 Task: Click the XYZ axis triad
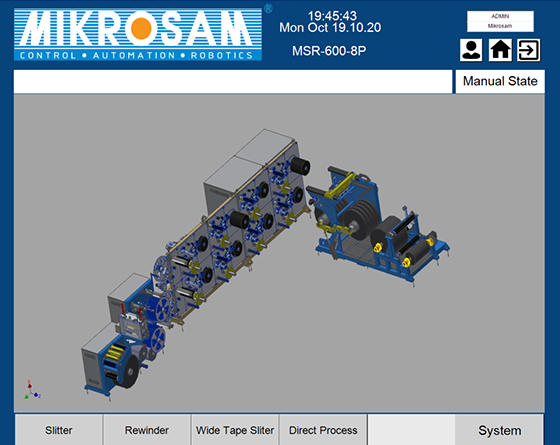point(32,390)
